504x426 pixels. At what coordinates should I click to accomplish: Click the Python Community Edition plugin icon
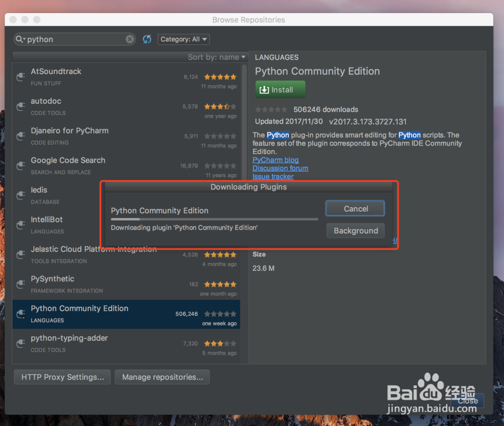[21, 314]
